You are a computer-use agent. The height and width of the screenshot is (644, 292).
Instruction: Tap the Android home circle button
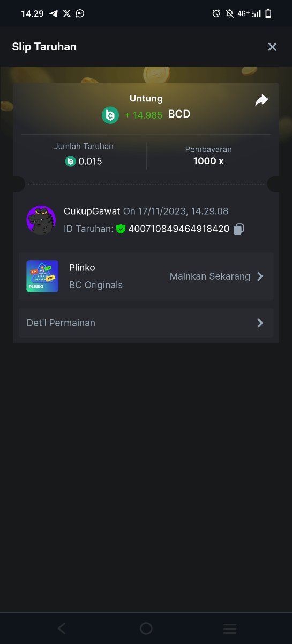[x=146, y=628]
